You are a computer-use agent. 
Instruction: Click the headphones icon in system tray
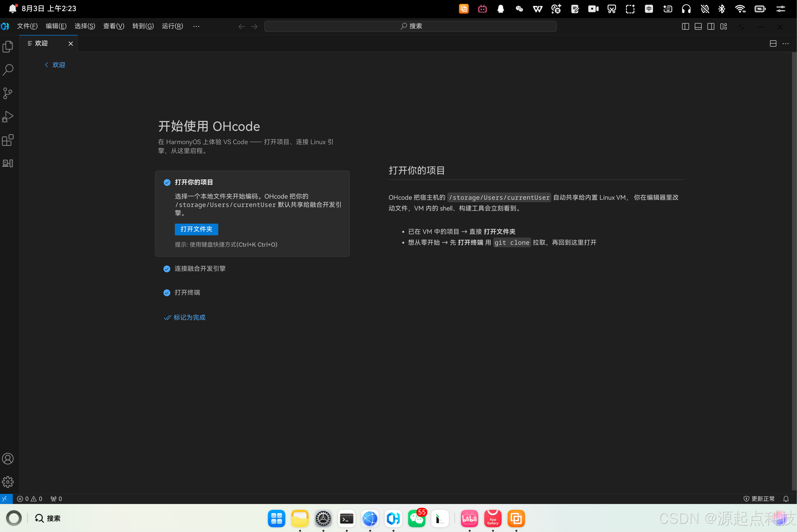(686, 9)
